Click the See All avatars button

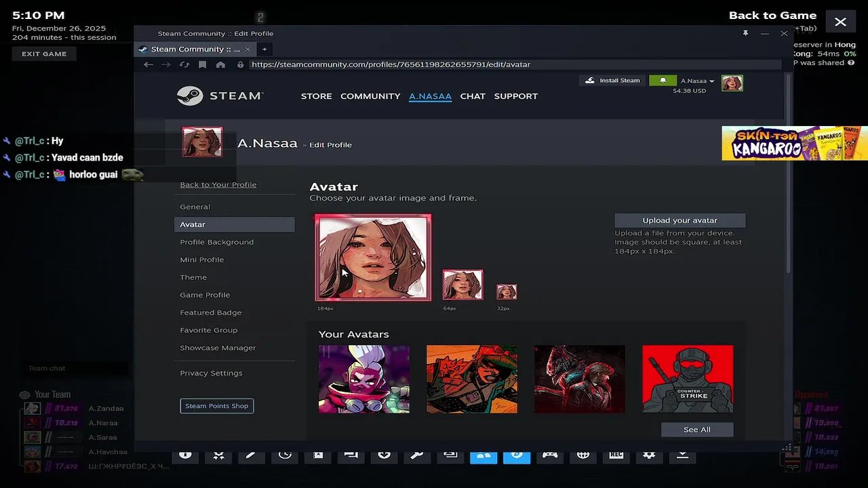(697, 430)
